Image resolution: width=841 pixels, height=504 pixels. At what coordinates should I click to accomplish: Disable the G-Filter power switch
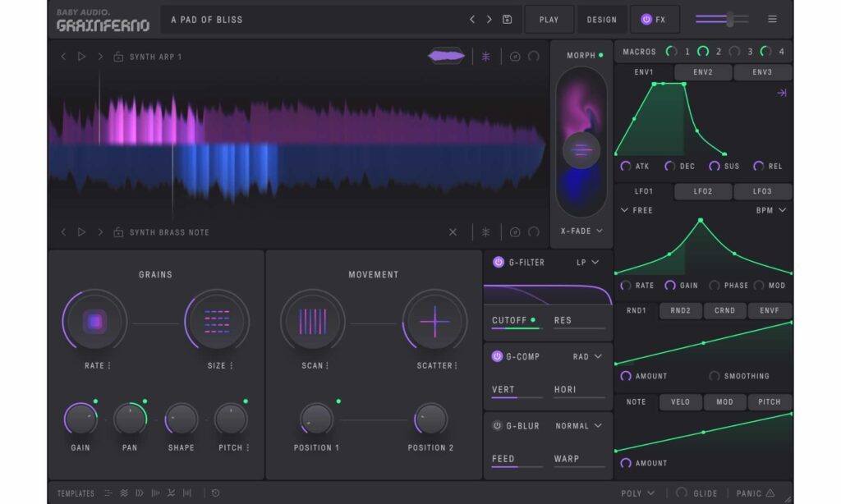(498, 263)
